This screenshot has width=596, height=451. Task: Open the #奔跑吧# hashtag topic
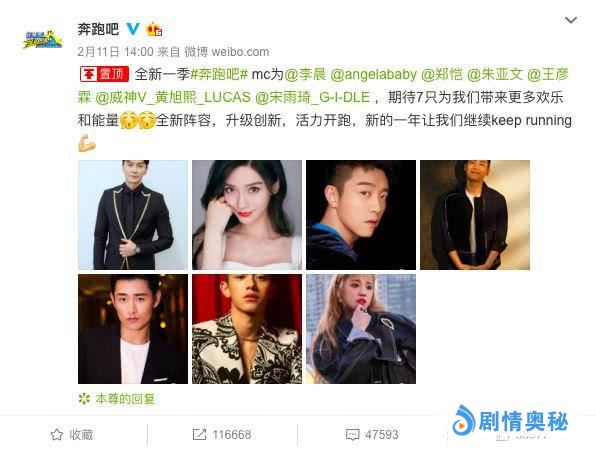pyautogui.click(x=219, y=74)
